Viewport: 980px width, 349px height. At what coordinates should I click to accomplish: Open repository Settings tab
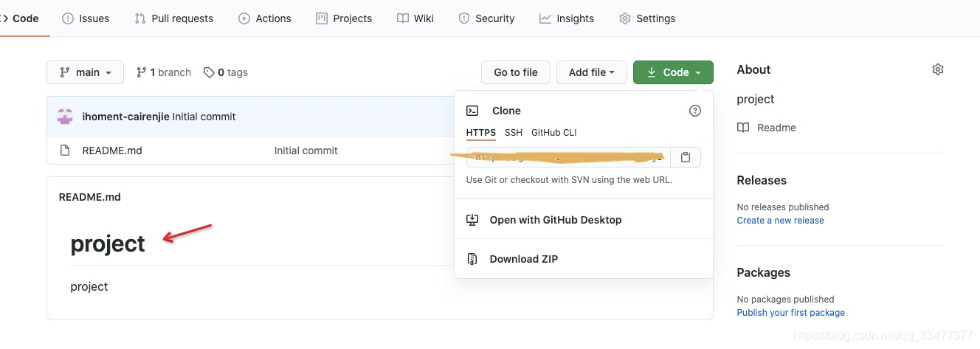pyautogui.click(x=647, y=18)
